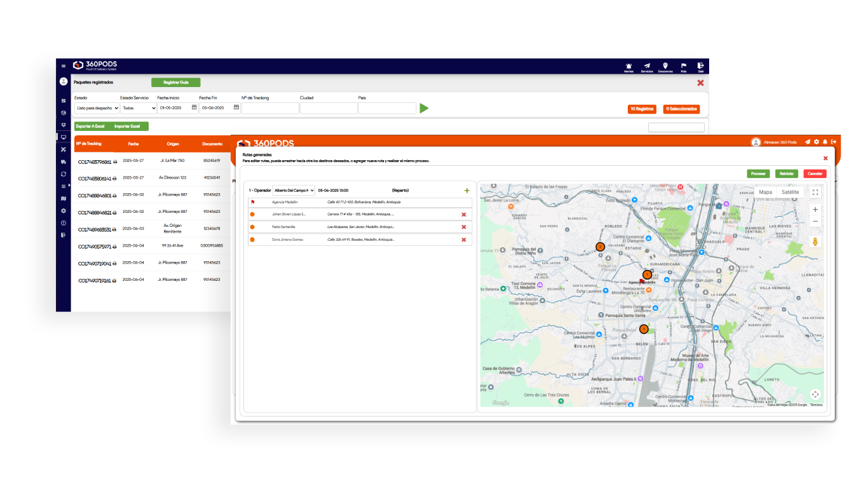Remove Pablo Santanilla from the route

[x=464, y=227]
